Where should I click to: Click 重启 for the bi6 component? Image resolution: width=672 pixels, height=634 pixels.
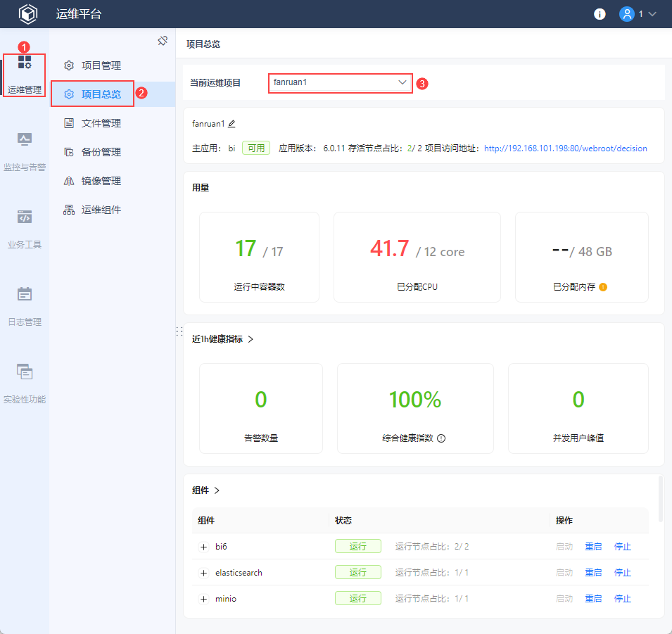[x=593, y=547]
